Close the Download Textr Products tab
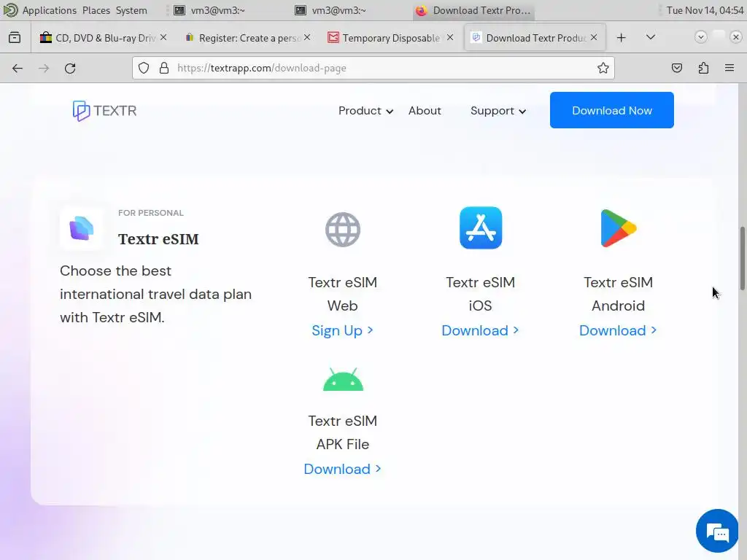Viewport: 747px width, 560px height. [594, 37]
